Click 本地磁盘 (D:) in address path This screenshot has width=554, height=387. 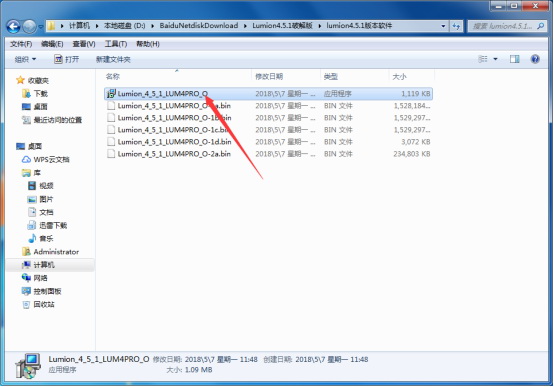124,26
